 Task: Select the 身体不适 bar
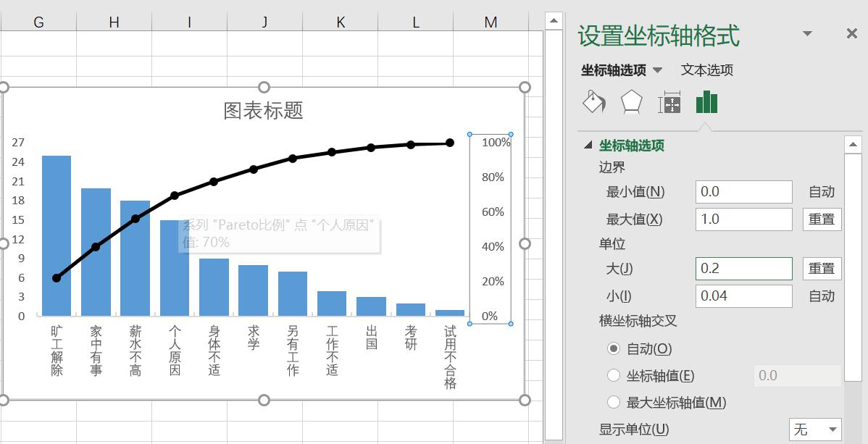click(x=214, y=288)
